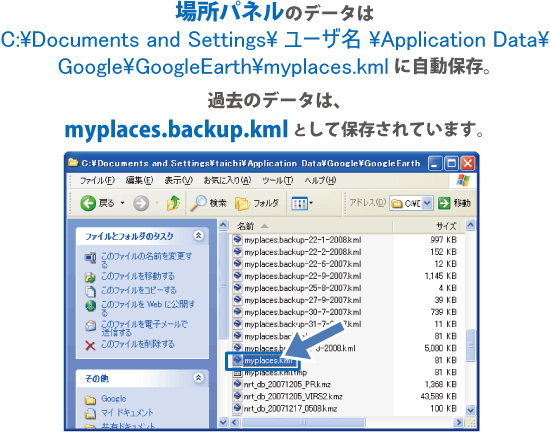Select myplaces.backup-22-1-2008.kml file

pyautogui.click(x=303, y=240)
